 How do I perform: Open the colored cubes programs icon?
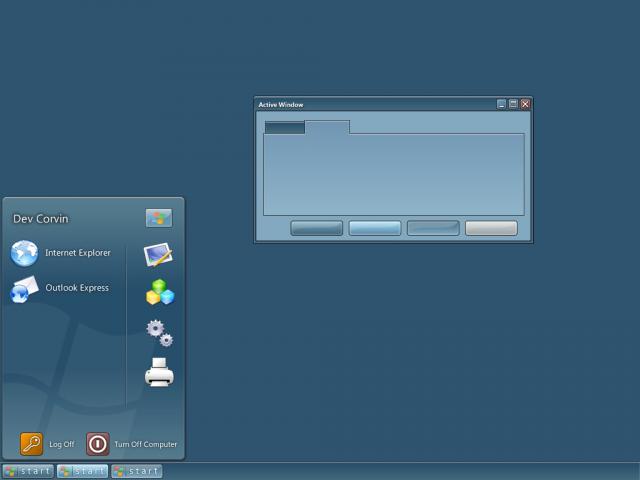[x=160, y=292]
